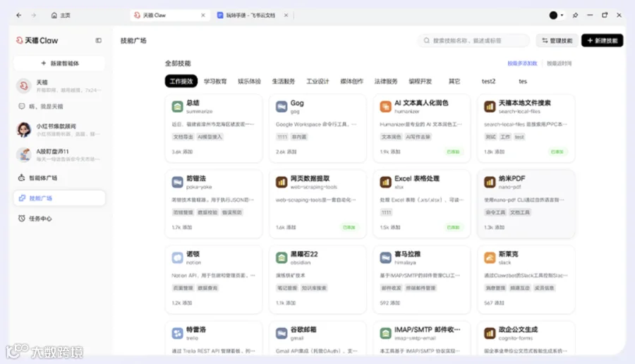Click the 防错法 poka-yoke skill icon
This screenshot has width=635, height=364.
pyautogui.click(x=177, y=182)
